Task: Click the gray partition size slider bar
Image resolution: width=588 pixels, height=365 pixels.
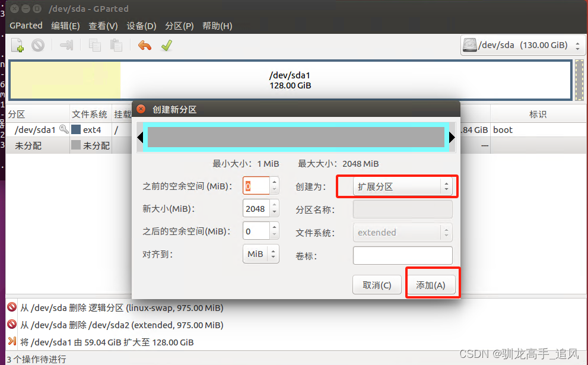Action: [x=296, y=137]
